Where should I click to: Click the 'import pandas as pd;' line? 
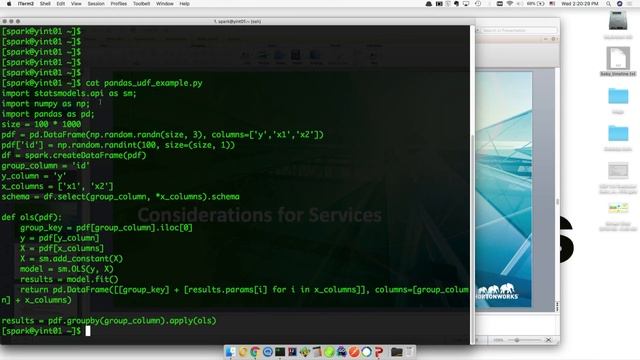point(48,114)
